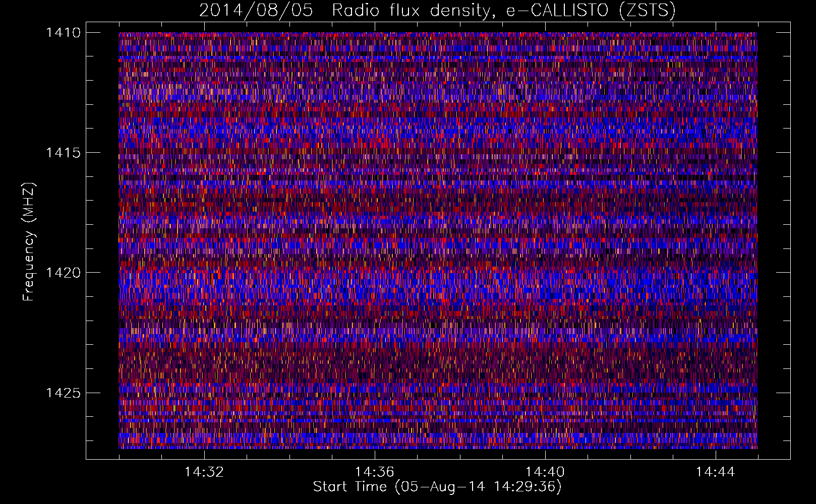Select the 1420 frequency tick label

[x=63, y=273]
